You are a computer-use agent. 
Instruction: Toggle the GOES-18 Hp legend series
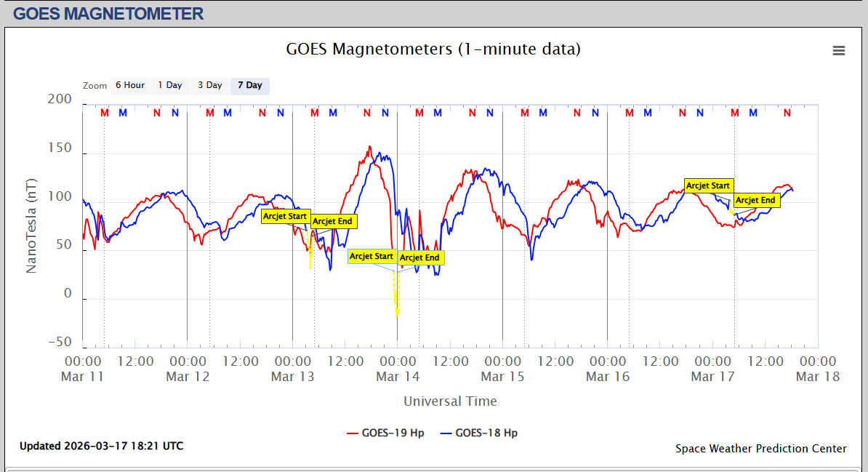(x=479, y=433)
